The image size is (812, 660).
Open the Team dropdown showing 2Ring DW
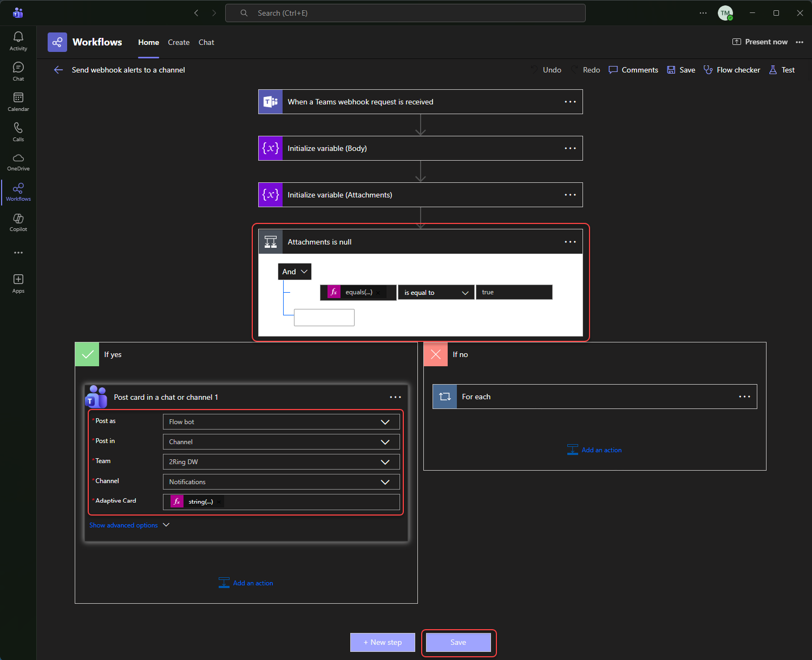point(281,462)
